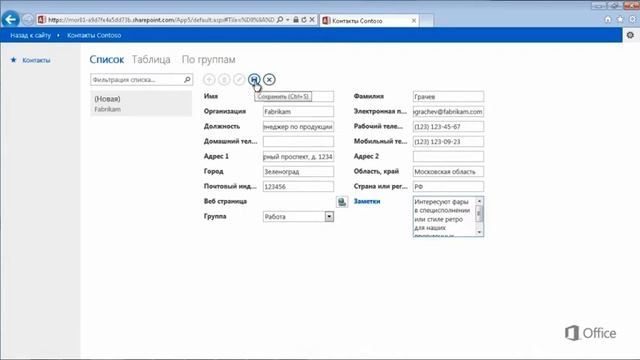This screenshot has width=640, height=360.
Task: Click the Фамилия input field
Action: (x=448, y=96)
